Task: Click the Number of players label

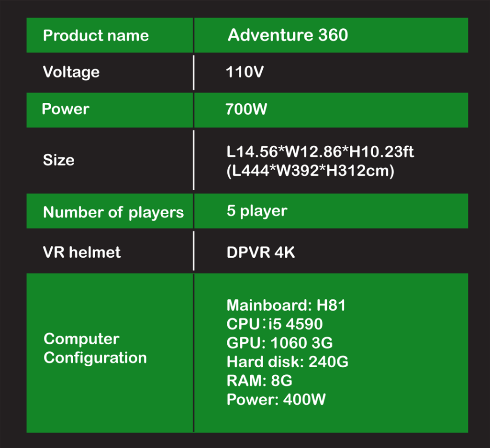Action: pos(113,212)
